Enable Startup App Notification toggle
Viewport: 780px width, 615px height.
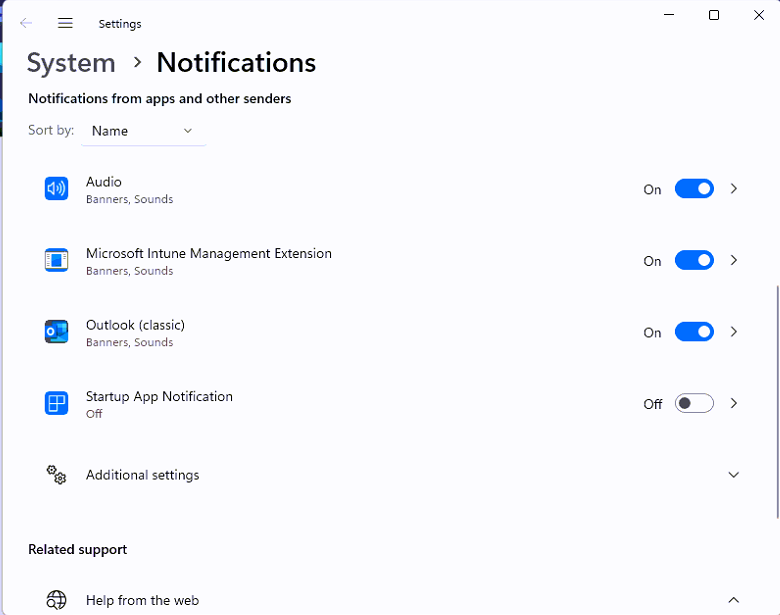coord(694,403)
